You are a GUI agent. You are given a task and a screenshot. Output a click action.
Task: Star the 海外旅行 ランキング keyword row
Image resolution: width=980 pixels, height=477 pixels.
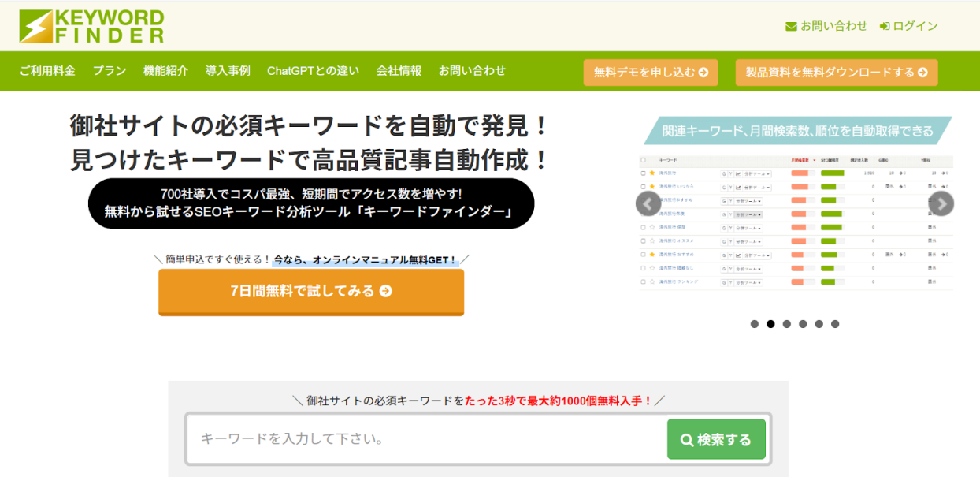(652, 281)
